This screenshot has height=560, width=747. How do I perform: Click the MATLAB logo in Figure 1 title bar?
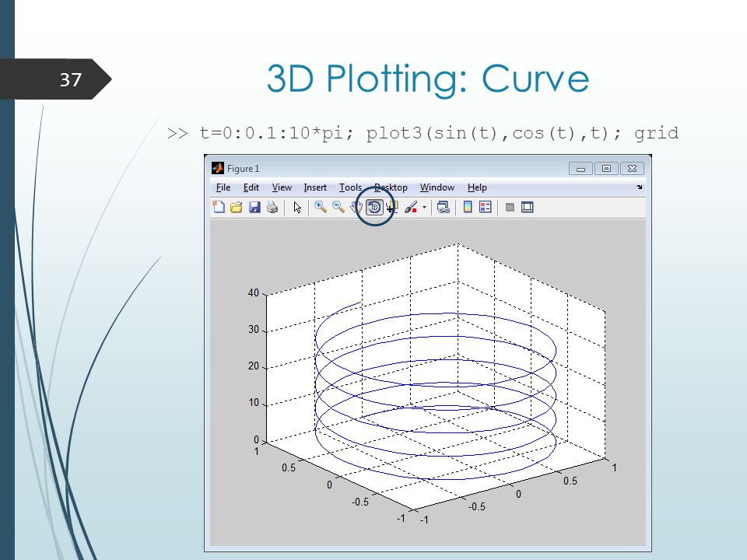pyautogui.click(x=218, y=168)
